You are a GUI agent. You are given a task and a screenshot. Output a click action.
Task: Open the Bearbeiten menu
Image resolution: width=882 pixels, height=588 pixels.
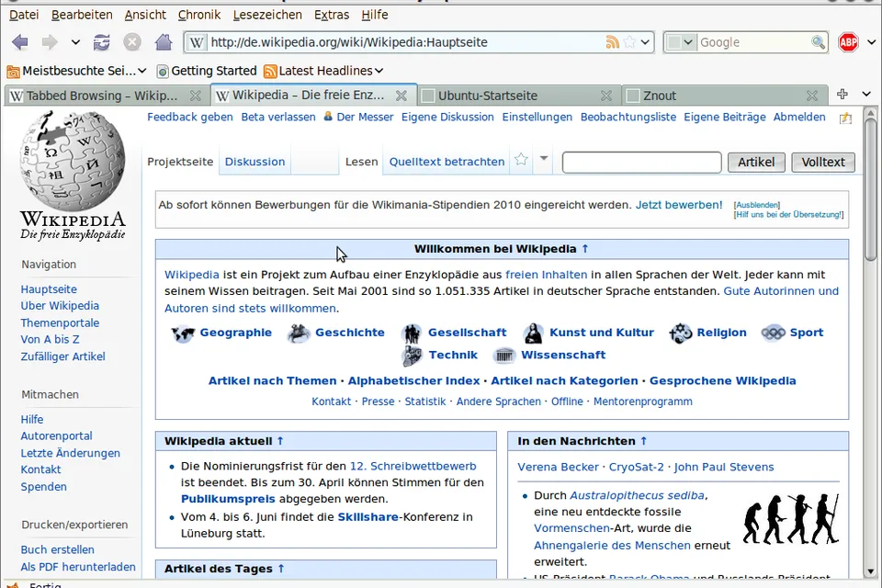tap(82, 15)
